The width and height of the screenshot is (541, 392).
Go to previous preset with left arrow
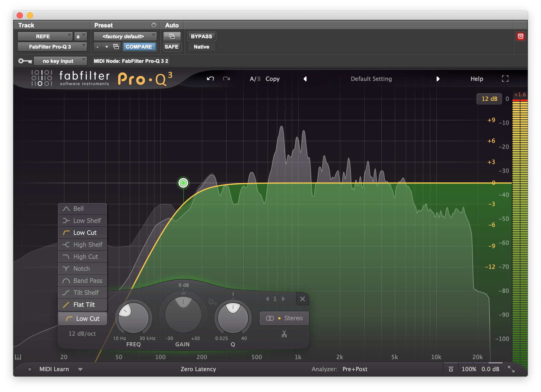305,79
